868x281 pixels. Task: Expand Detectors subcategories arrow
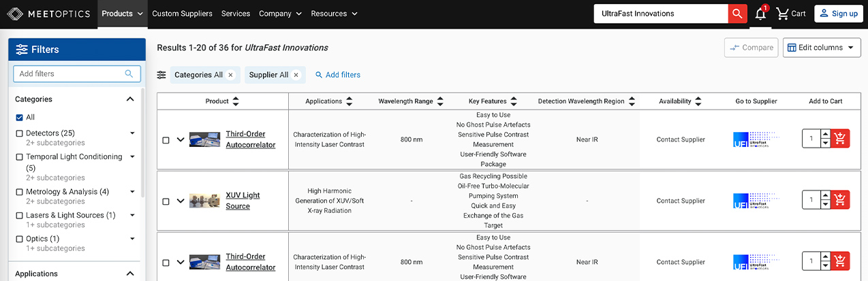[132, 133]
